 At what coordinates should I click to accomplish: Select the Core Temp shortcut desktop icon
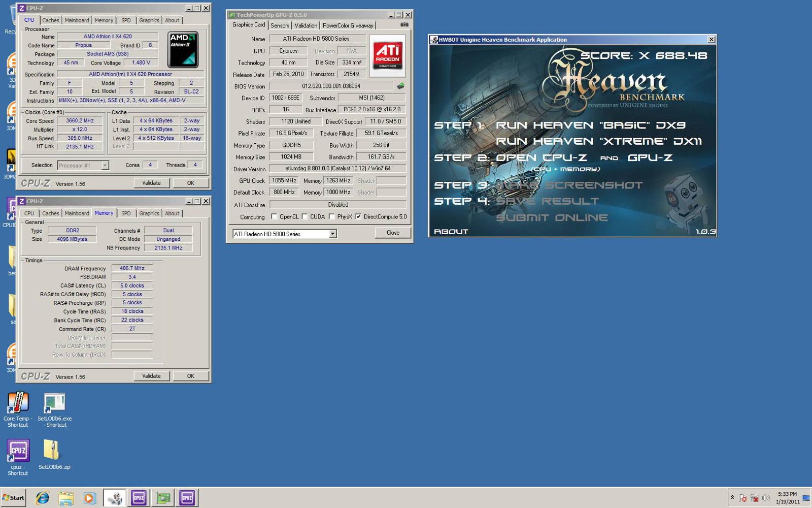pyautogui.click(x=18, y=409)
